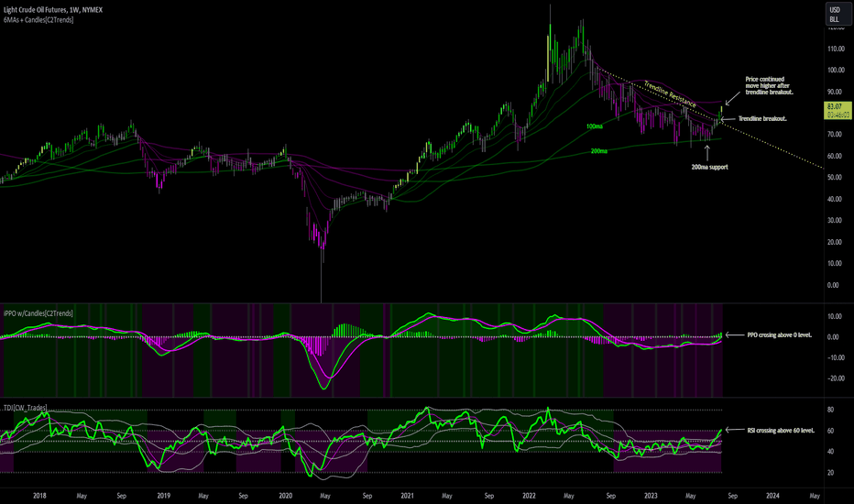Click the 2021 label on time axis
This screenshot has width=854, height=504.
pyautogui.click(x=408, y=496)
